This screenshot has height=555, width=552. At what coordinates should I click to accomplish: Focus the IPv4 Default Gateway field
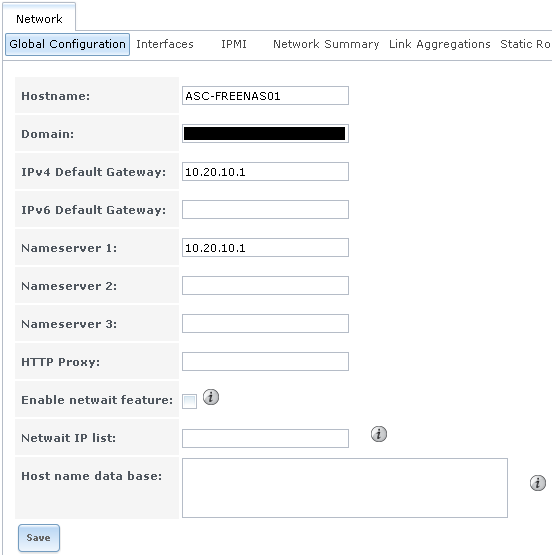coord(265,172)
